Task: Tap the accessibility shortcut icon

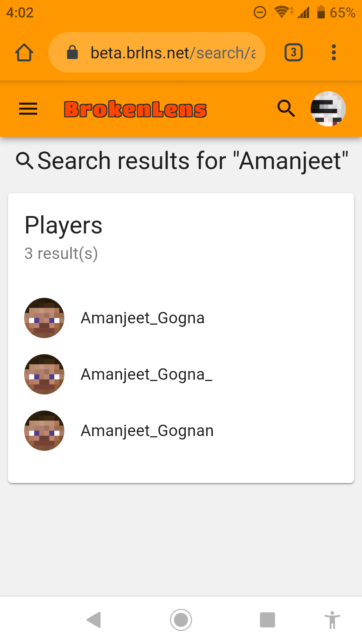Action: click(x=332, y=620)
